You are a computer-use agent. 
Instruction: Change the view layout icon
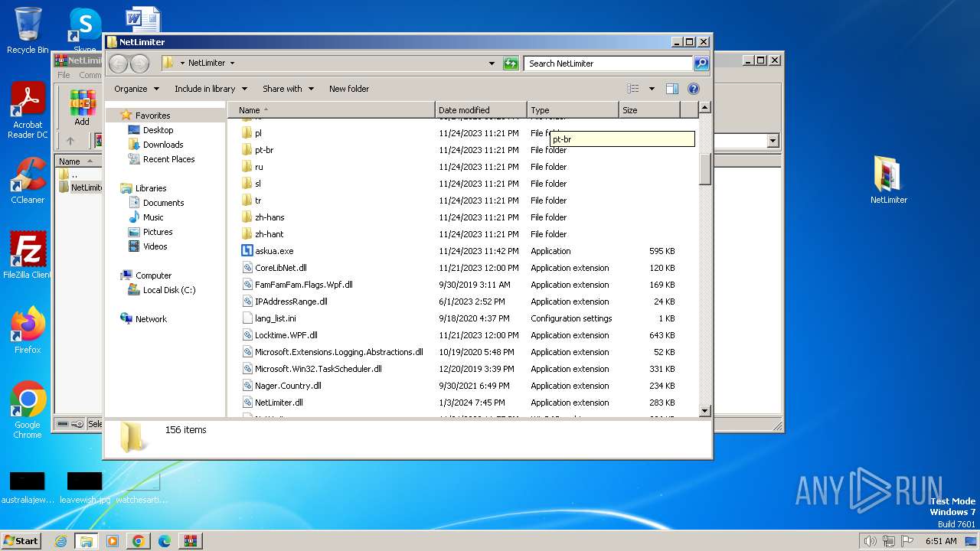coord(633,89)
